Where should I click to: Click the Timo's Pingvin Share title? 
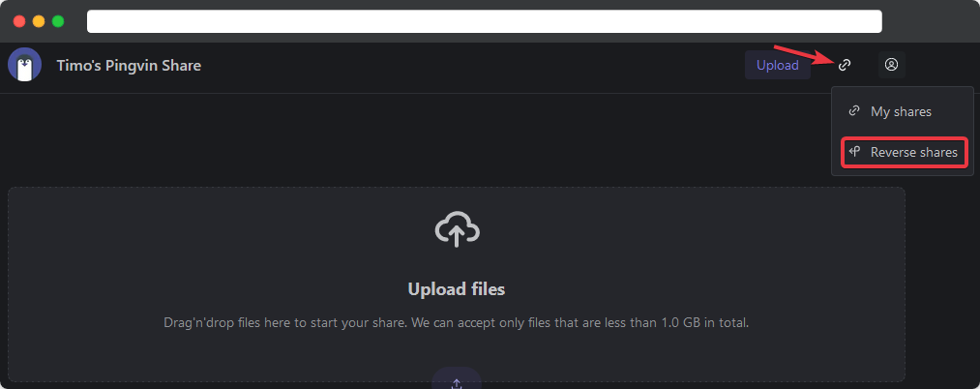129,65
